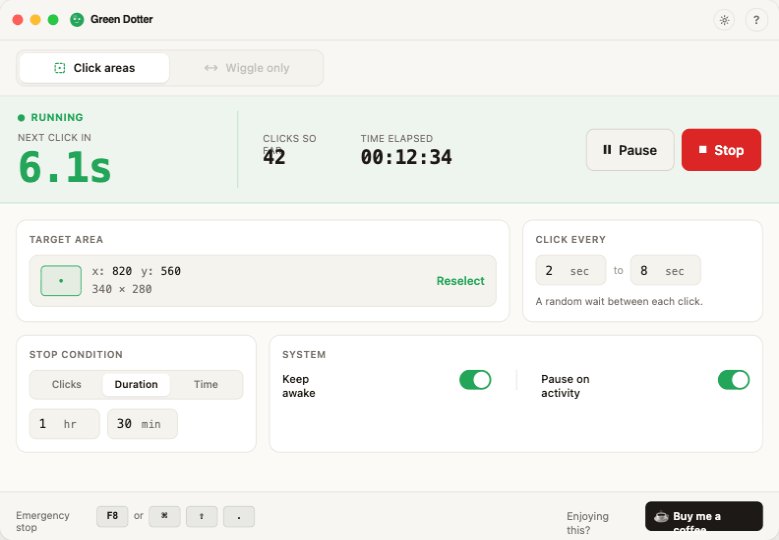This screenshot has width=779, height=540.
Task: Toggle the theme brightness sun icon
Action: tap(724, 20)
